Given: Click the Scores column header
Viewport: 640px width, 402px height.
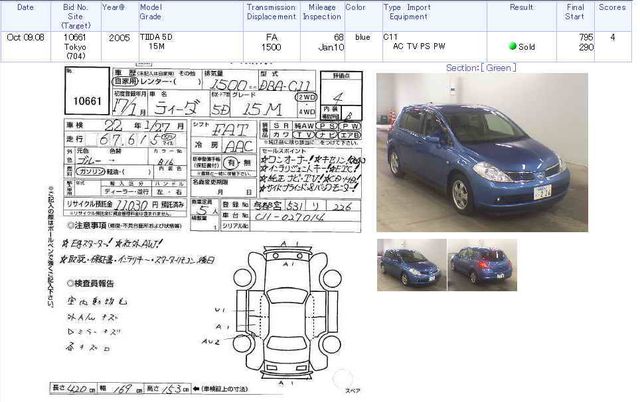Looking at the screenshot, I should click(612, 7).
